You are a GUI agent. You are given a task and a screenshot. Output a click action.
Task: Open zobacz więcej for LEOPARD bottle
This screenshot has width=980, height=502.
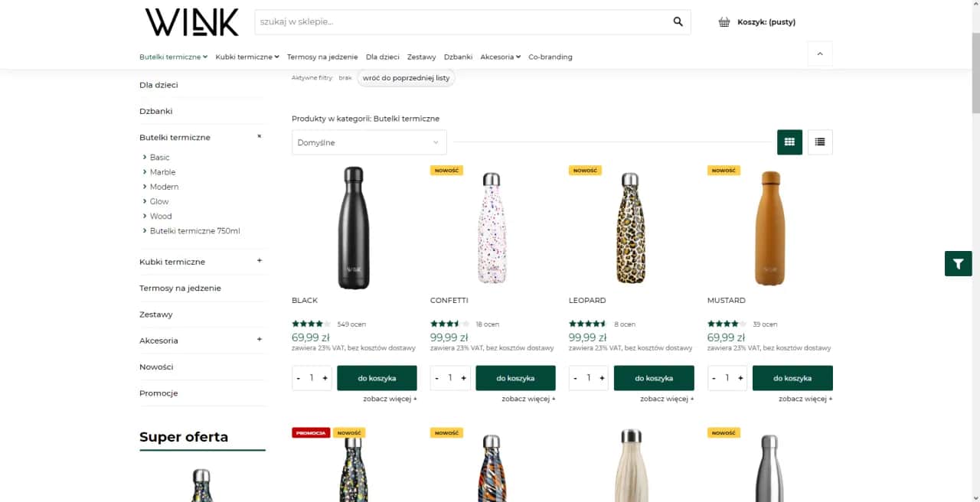point(668,399)
